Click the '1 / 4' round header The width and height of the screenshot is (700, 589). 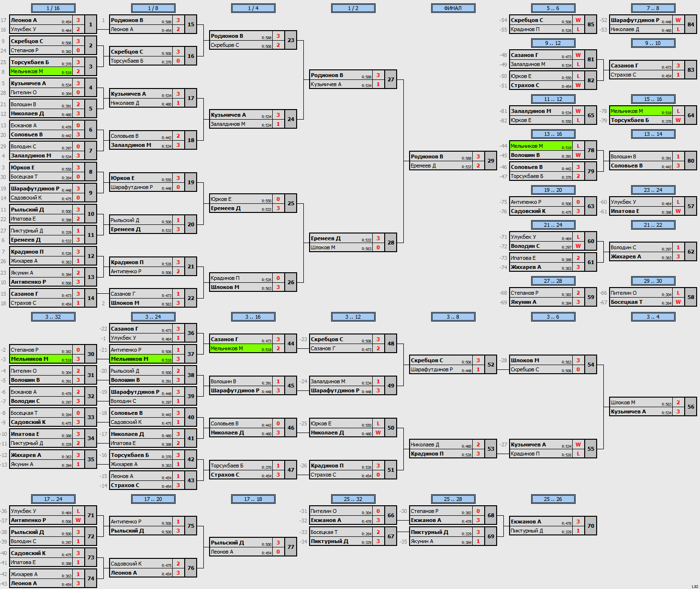pos(253,8)
